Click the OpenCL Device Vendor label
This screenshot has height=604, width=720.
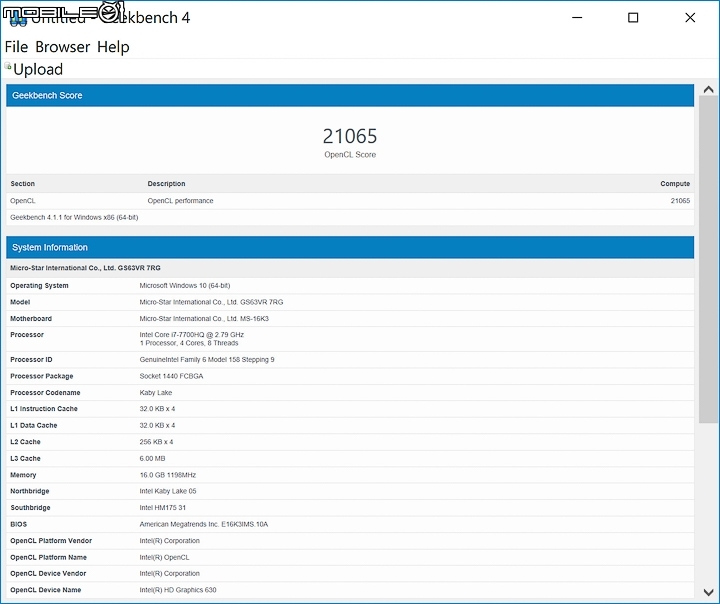pyautogui.click(x=48, y=573)
